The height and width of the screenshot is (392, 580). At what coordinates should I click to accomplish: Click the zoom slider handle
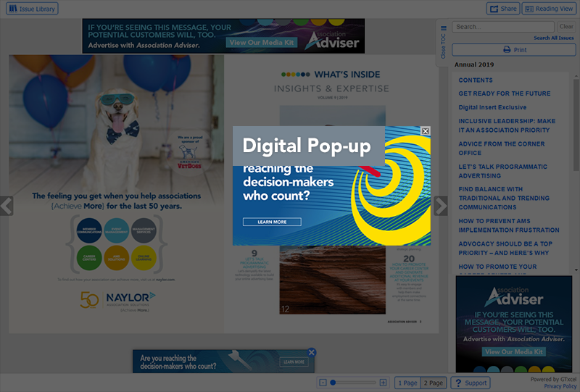click(x=333, y=383)
